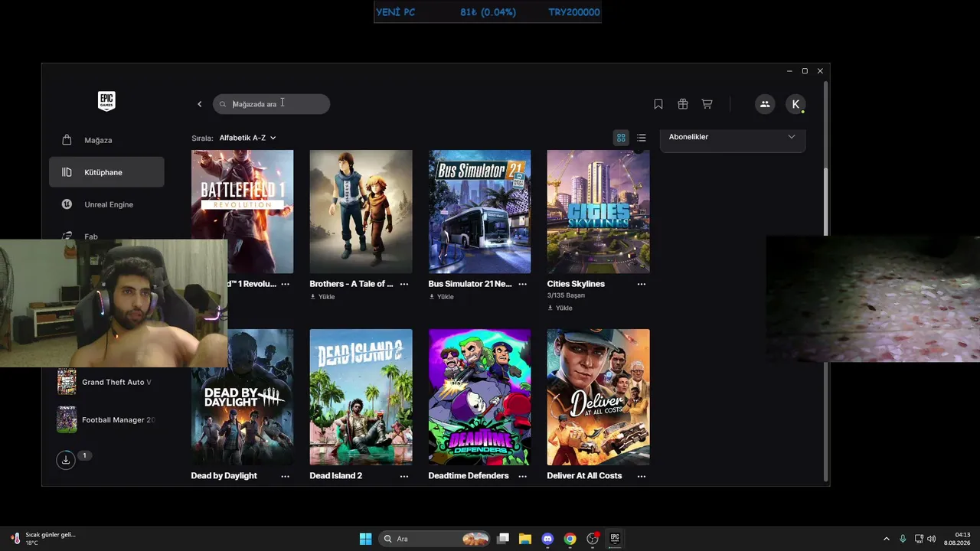Switch library to list view

point(642,138)
